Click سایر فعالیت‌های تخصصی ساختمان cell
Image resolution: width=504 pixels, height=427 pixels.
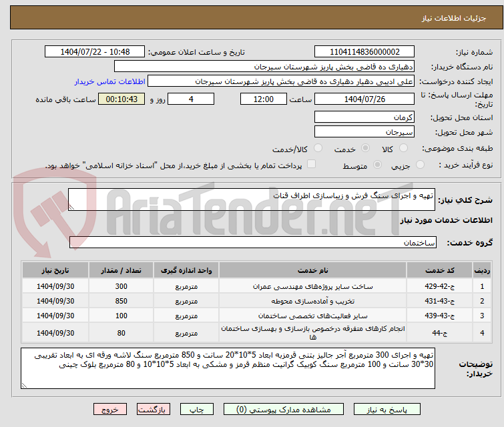313,316
